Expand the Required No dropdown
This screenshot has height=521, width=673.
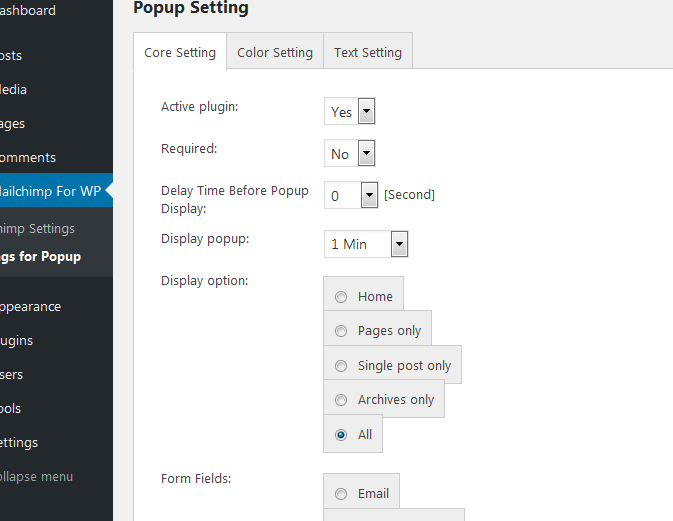pyautogui.click(x=349, y=153)
